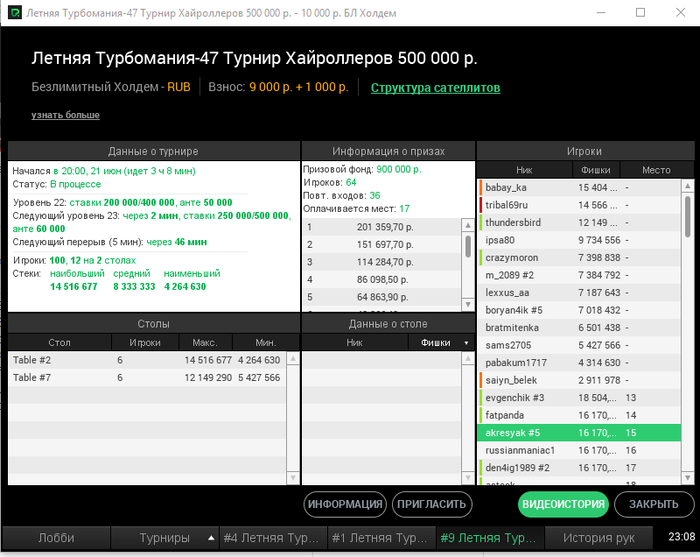Click scroll-down arrow in Столы list
The width and height of the screenshot is (700, 557).
pyautogui.click(x=293, y=478)
